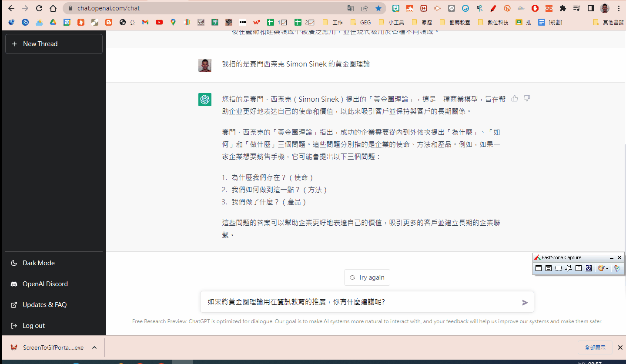Open Google Drive bookmark
This screenshot has height=364, width=626.
click(53, 22)
